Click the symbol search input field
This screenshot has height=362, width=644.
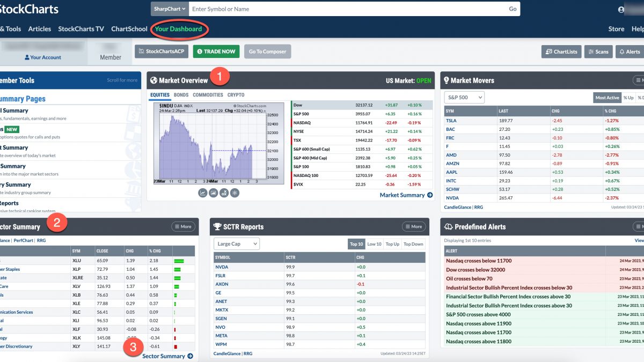pos(347,9)
